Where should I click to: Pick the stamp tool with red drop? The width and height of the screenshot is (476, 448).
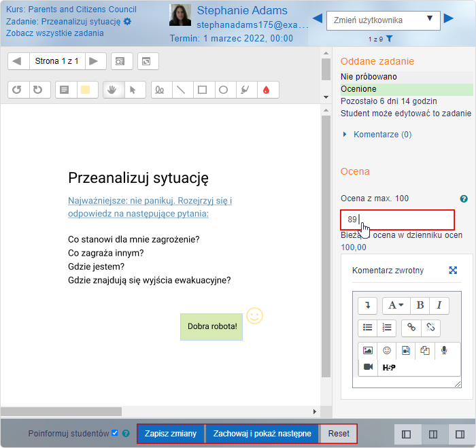[x=265, y=90]
